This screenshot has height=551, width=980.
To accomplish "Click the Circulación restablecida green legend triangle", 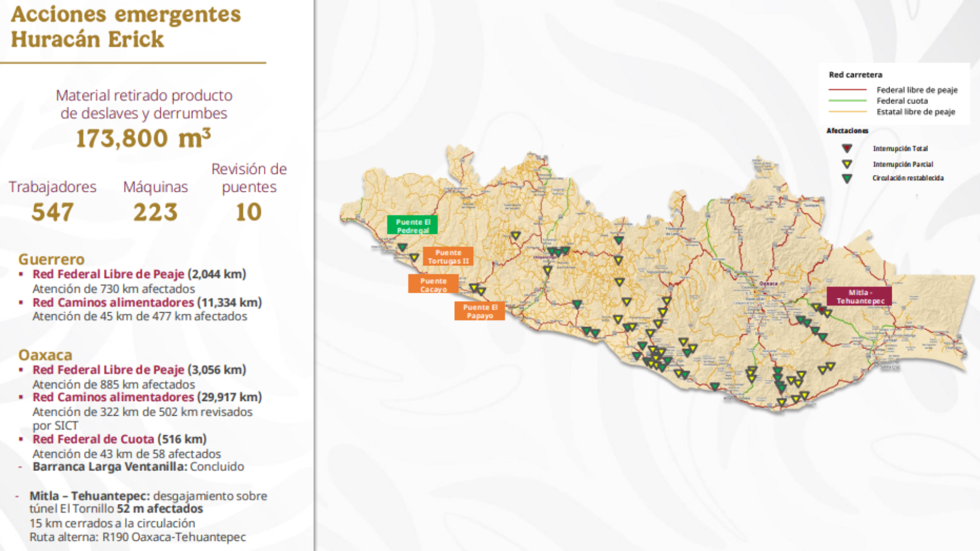I will [x=847, y=179].
